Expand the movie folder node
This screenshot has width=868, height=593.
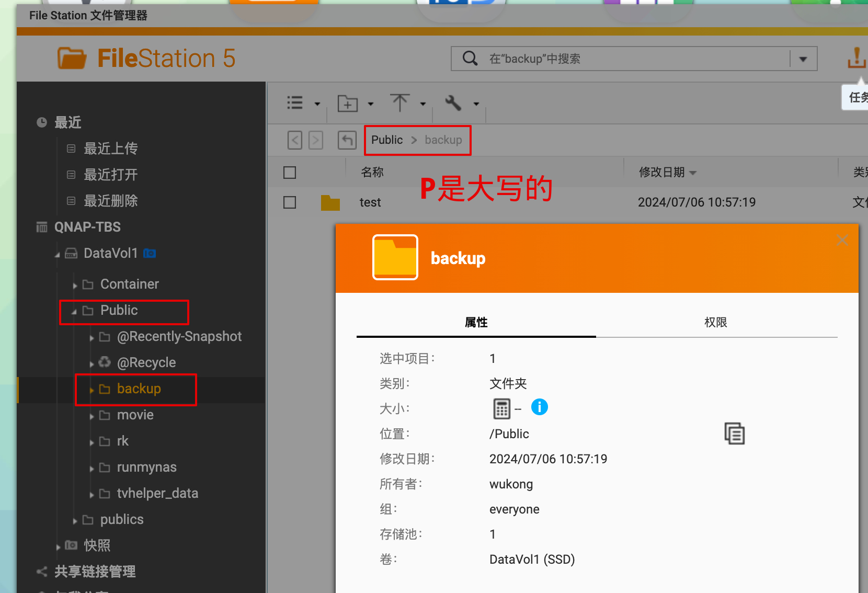(x=92, y=416)
